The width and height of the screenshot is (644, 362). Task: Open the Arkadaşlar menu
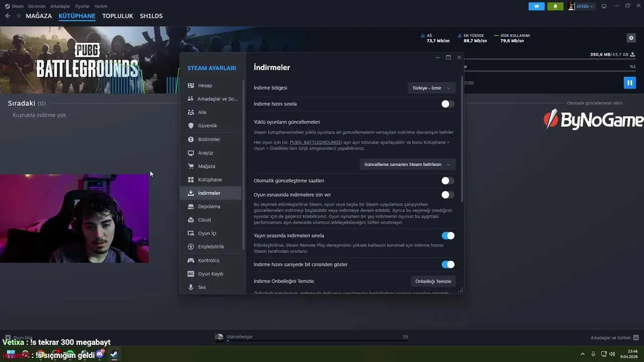tap(60, 6)
